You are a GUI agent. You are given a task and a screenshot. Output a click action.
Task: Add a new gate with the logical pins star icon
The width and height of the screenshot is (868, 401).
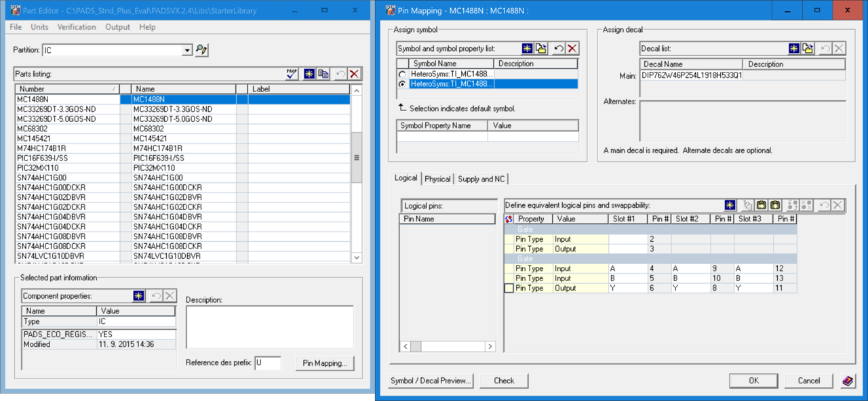pyautogui.click(x=730, y=205)
